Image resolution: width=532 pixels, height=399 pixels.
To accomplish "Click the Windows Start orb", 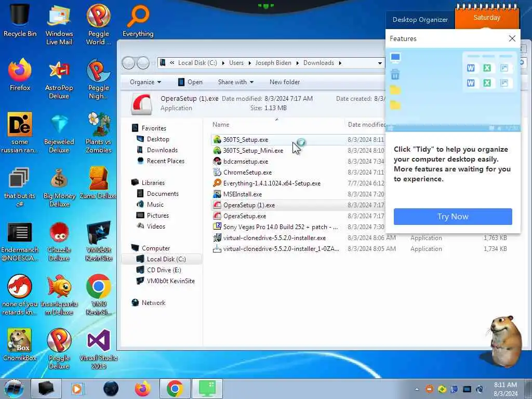I will click(14, 389).
